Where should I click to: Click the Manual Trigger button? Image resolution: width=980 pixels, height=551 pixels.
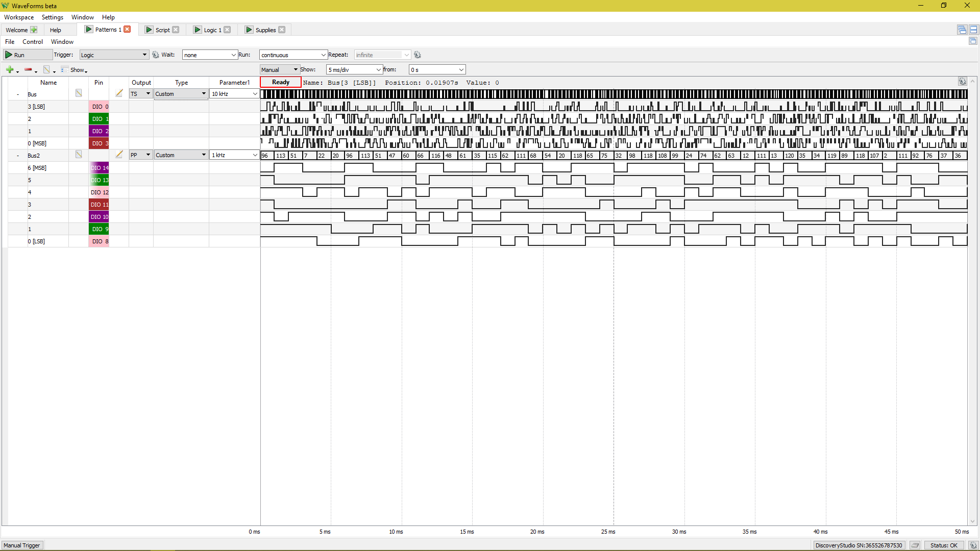tap(22, 545)
